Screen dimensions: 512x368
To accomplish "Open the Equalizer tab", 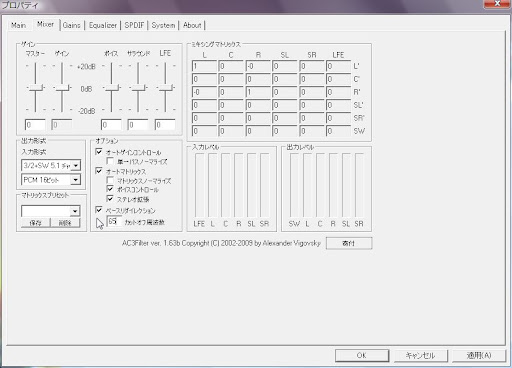I will tap(103, 25).
